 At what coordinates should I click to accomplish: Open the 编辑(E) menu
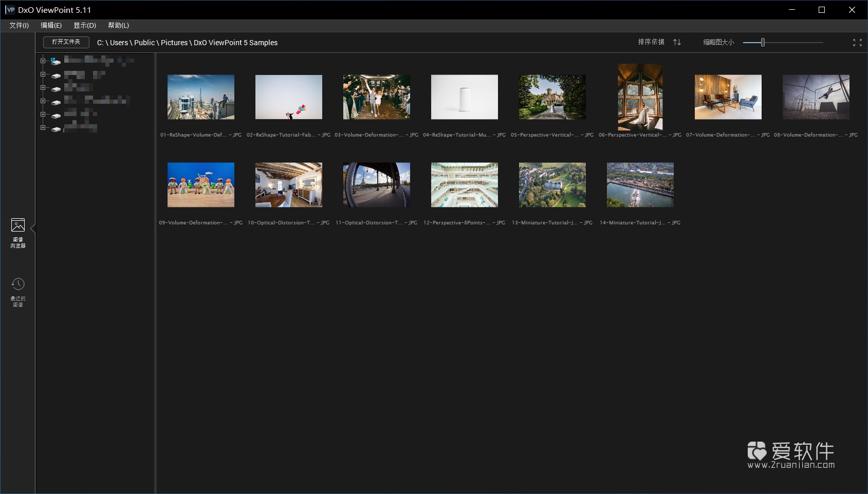pyautogui.click(x=51, y=25)
